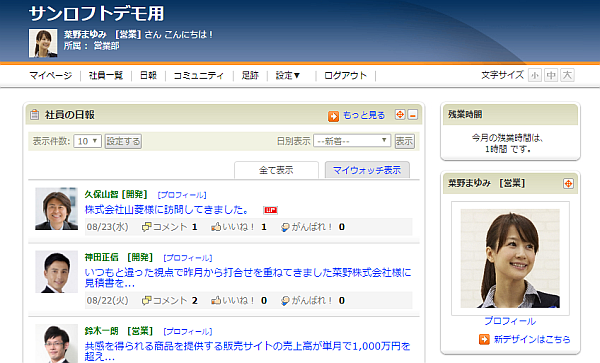Open the マイページ menu item
Screen dimensions: 600x363
[x=51, y=75]
